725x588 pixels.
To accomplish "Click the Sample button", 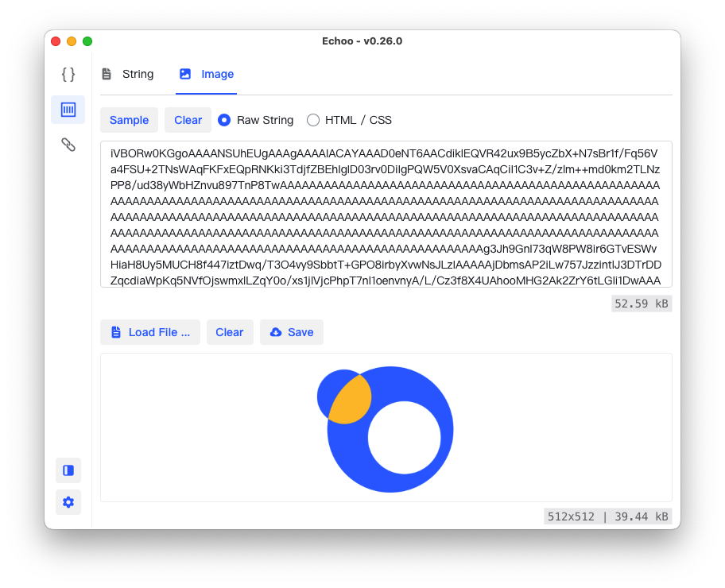I will pos(129,120).
